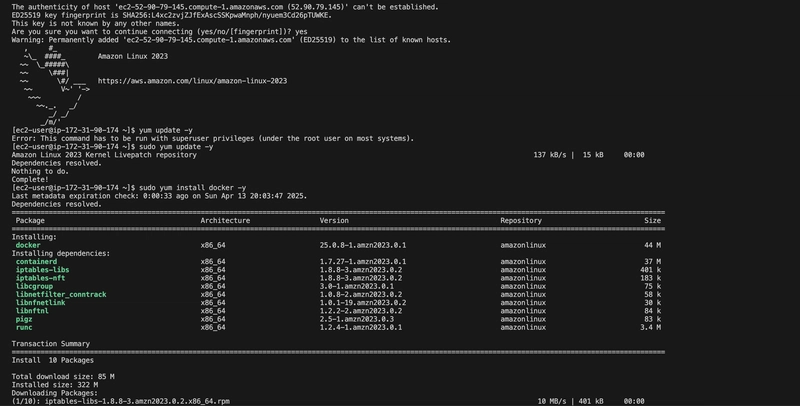
Task: Click the Package column header
Action: tap(30, 220)
